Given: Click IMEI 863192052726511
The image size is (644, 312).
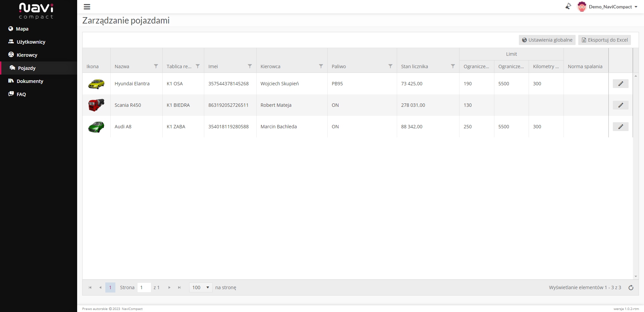Looking at the screenshot, I should pyautogui.click(x=228, y=105).
